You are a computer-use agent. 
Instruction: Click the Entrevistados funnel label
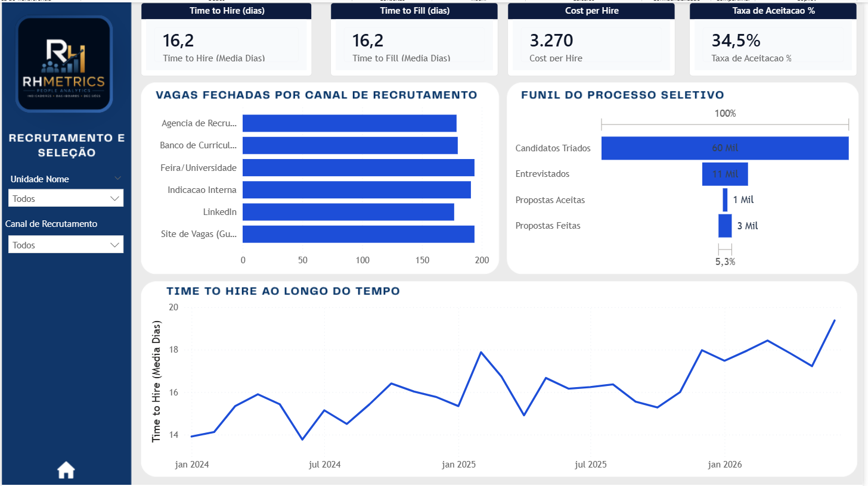click(x=542, y=174)
